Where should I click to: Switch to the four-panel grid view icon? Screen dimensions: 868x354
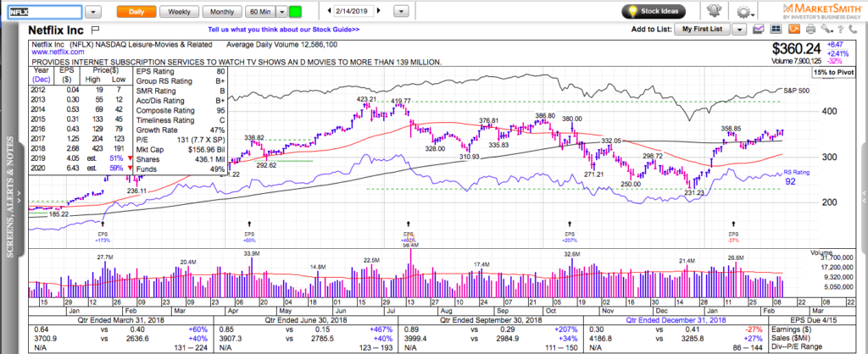tap(776, 29)
